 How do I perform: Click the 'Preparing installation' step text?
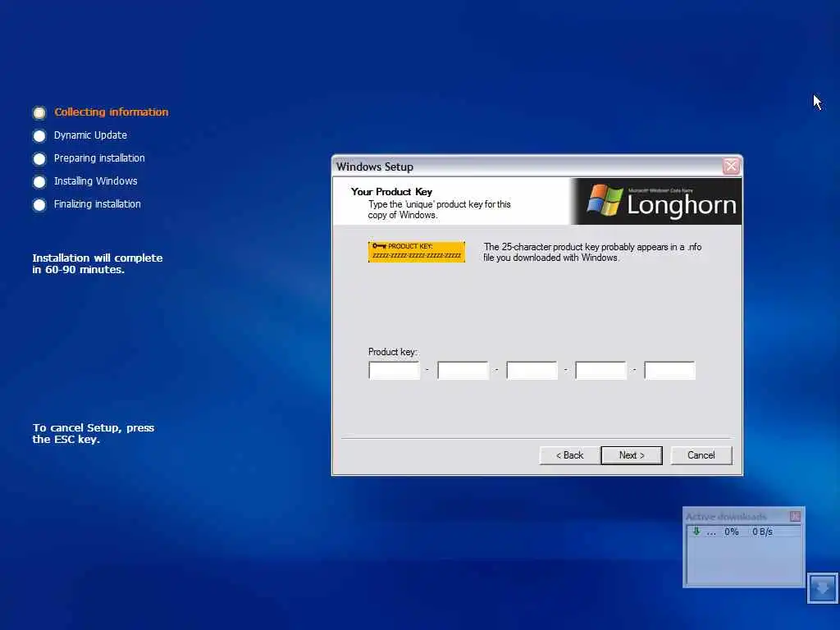click(x=99, y=158)
